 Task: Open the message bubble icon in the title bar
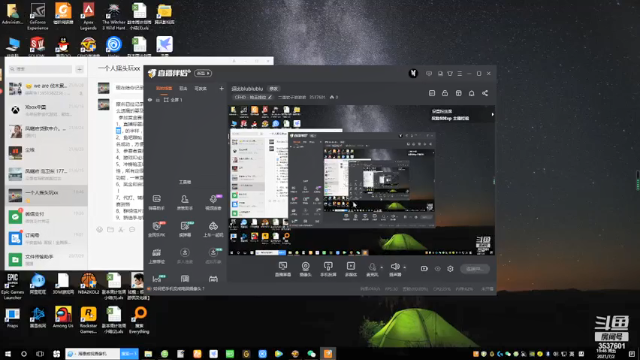[429, 73]
